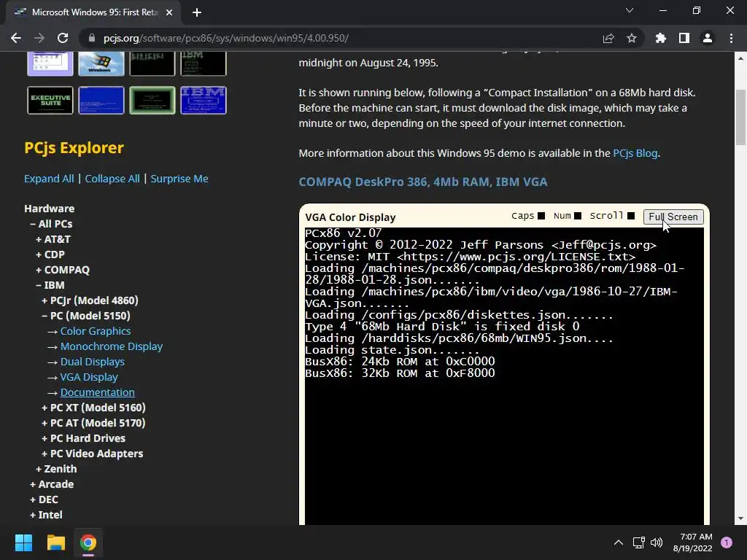Click the Collapse All link
747x560 pixels.
(112, 179)
